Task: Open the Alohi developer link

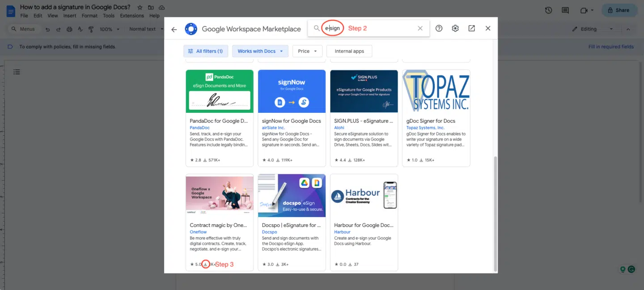Action: point(339,128)
